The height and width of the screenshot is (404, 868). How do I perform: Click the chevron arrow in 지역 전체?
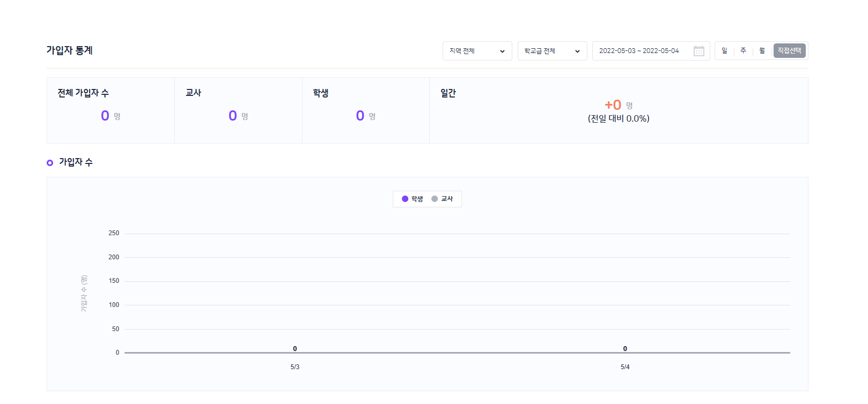502,51
